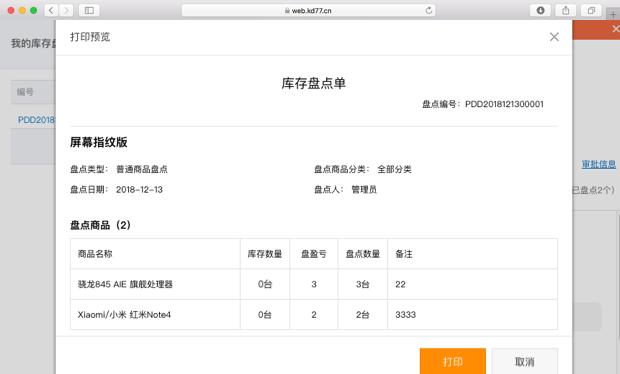Screen dimensions: 620x374
Task: Click the 3台 count cell
Action: (363, 284)
